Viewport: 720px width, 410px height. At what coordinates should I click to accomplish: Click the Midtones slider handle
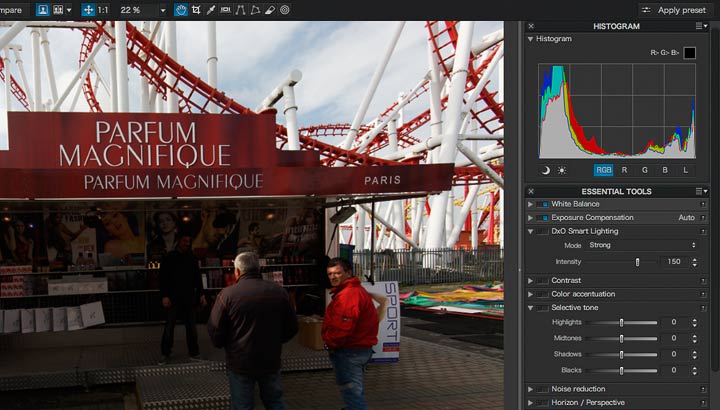pos(621,339)
